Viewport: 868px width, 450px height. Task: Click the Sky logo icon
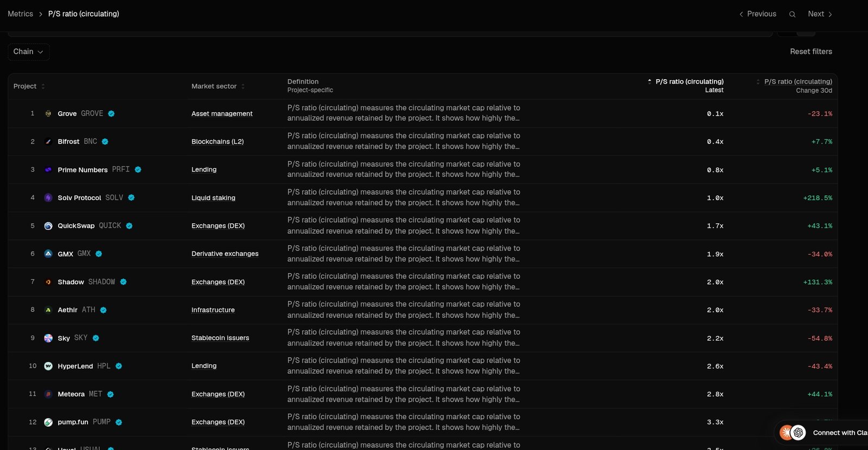pos(48,338)
